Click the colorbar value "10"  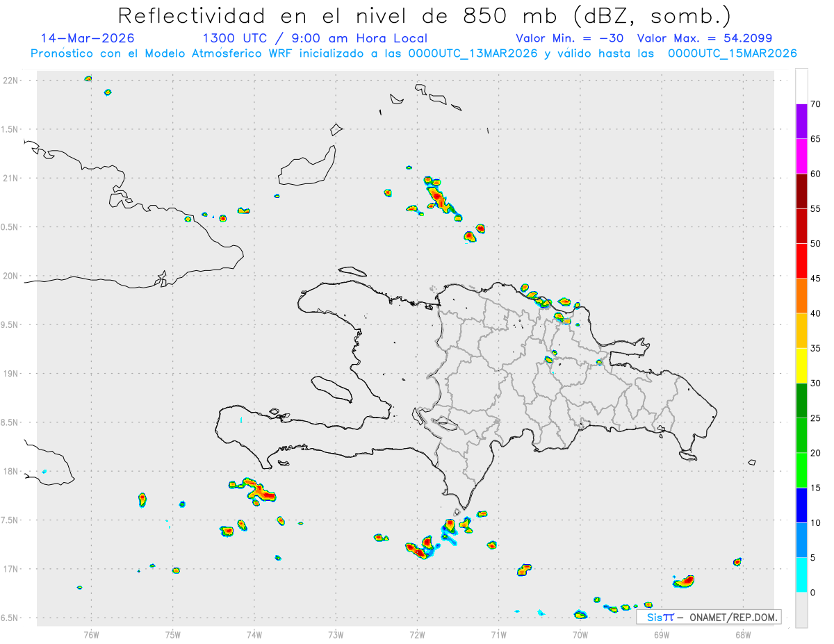click(816, 523)
